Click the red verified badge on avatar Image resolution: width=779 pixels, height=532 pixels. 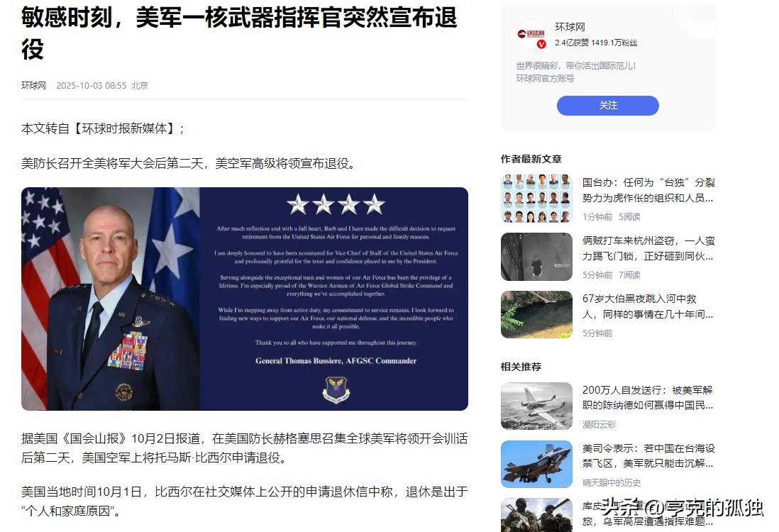click(541, 44)
